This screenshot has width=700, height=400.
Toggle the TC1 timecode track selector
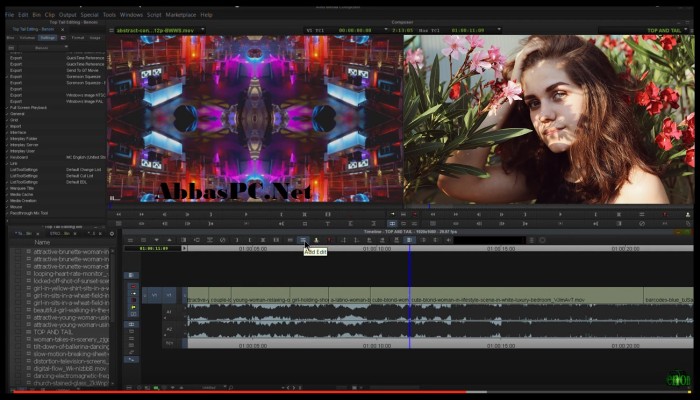tap(169, 343)
